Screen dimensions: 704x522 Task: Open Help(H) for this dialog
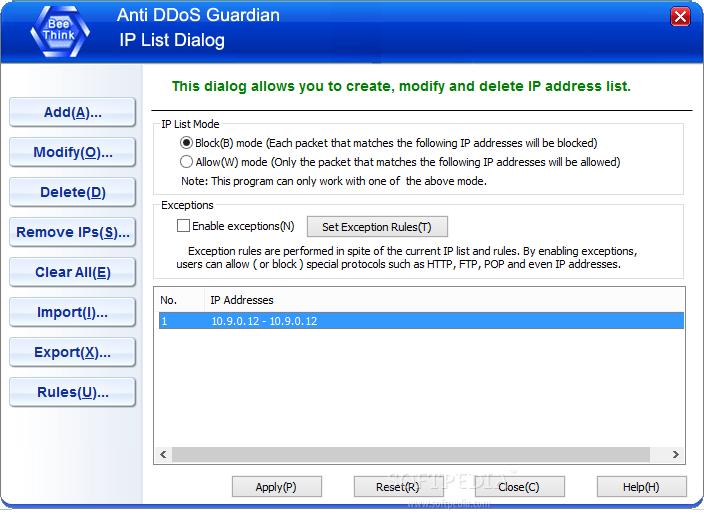coord(641,487)
